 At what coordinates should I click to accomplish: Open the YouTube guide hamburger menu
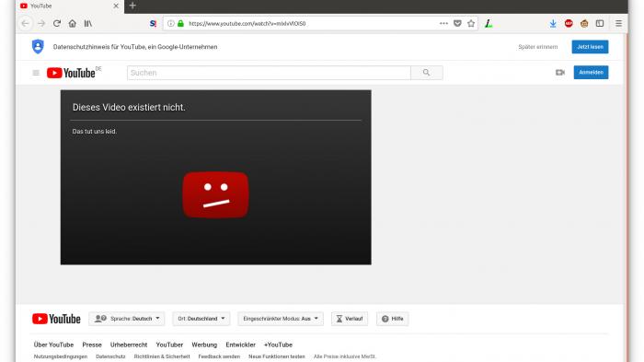36,73
